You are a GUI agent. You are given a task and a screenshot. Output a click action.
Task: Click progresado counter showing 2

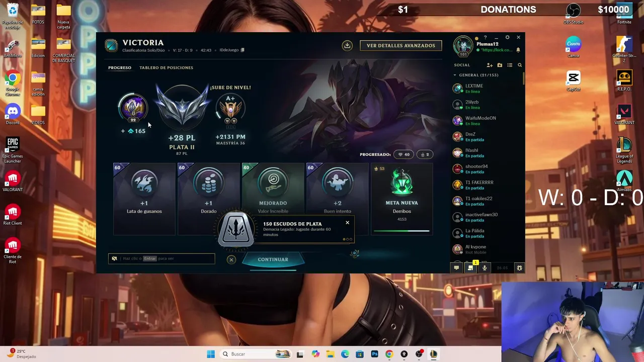(425, 154)
